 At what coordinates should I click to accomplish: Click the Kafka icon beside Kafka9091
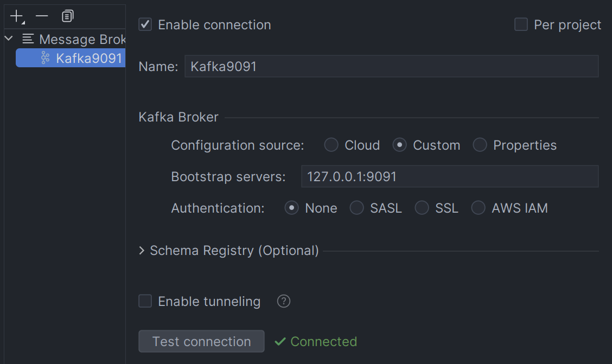click(x=46, y=58)
